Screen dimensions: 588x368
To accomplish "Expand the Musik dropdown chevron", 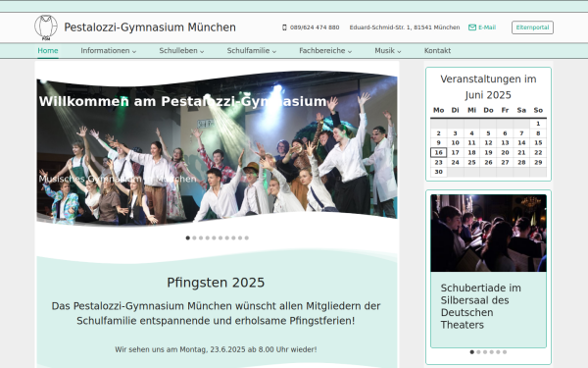I will (399, 51).
